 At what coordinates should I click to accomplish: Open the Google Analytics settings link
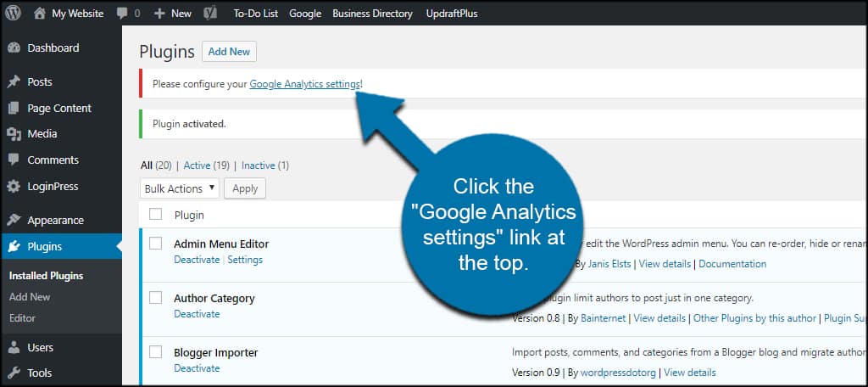(x=305, y=84)
